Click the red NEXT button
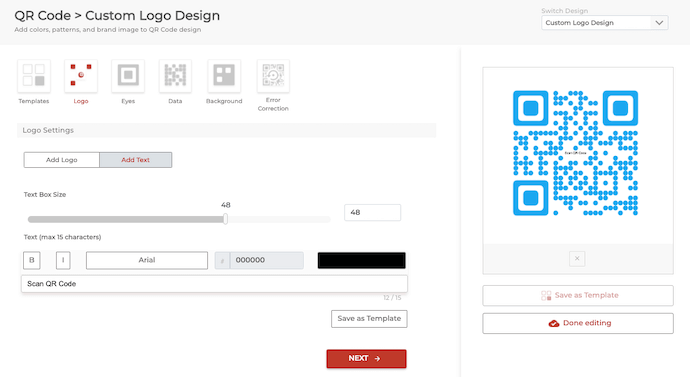This screenshot has height=377, width=690. point(366,359)
